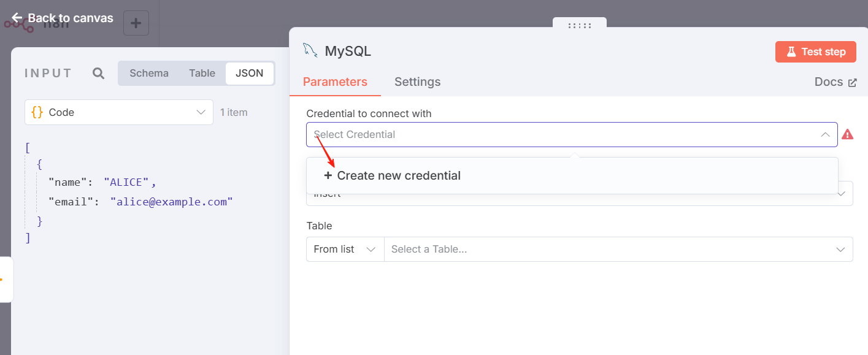Click the INPUT panel heading
The height and width of the screenshot is (355, 868).
click(x=48, y=74)
